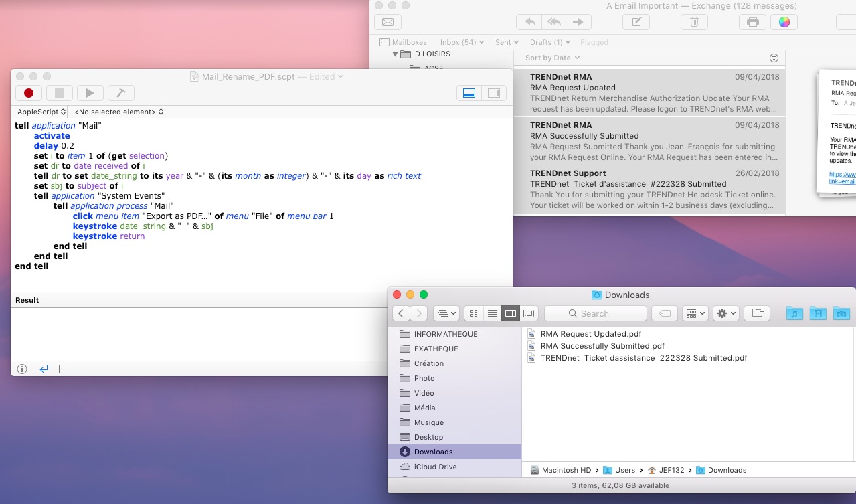Click the Get Mail envelope icon
Image resolution: width=856 pixels, height=504 pixels.
coord(388,22)
